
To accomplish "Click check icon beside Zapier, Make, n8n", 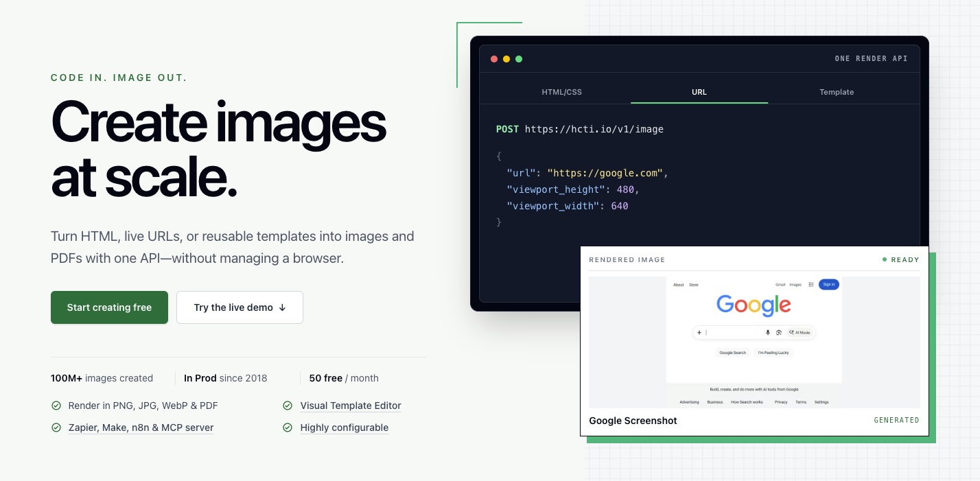I will (x=56, y=427).
